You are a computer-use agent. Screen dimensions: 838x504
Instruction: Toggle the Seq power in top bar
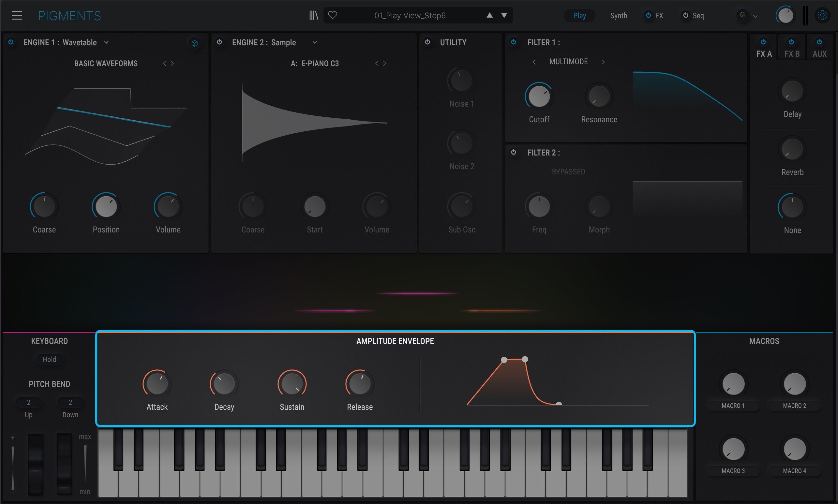pyautogui.click(x=685, y=15)
